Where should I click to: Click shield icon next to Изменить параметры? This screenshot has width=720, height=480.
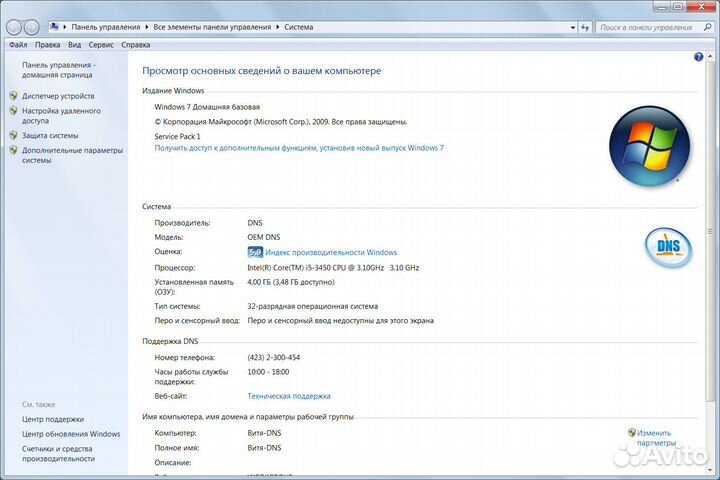coord(632,432)
